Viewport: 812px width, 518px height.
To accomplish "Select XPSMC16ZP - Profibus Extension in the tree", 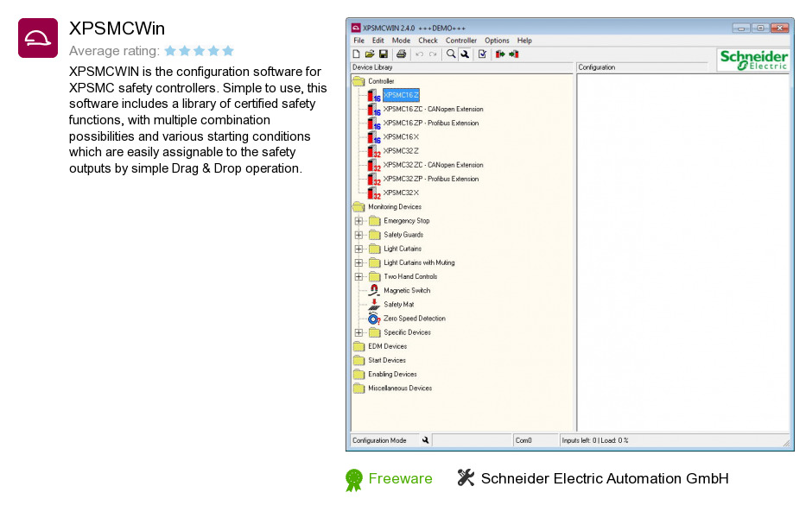I will coord(431,123).
